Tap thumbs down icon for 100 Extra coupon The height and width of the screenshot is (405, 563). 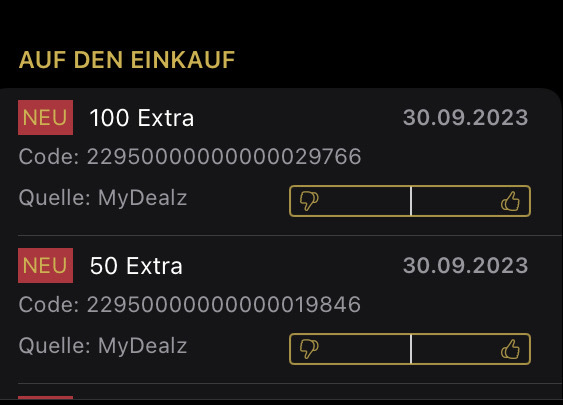pyautogui.click(x=309, y=201)
